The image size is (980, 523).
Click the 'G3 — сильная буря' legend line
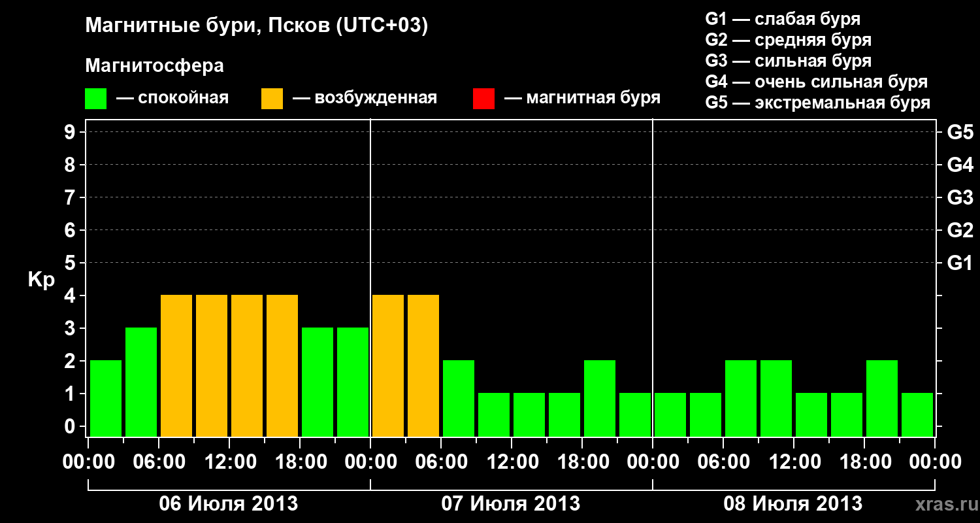(x=788, y=61)
